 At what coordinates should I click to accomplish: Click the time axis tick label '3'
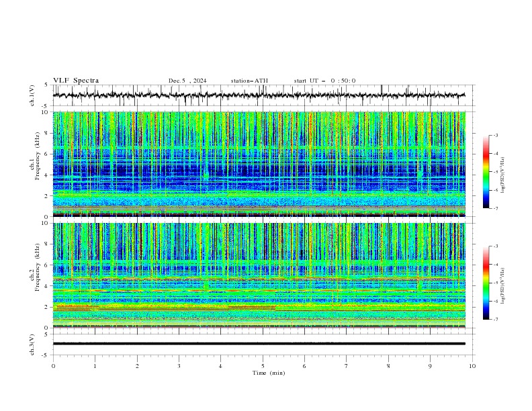pos(179,366)
